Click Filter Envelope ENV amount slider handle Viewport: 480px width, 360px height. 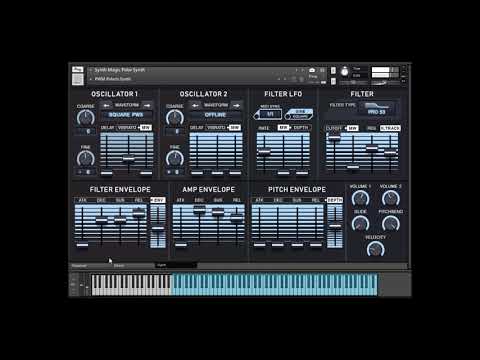pos(158,229)
